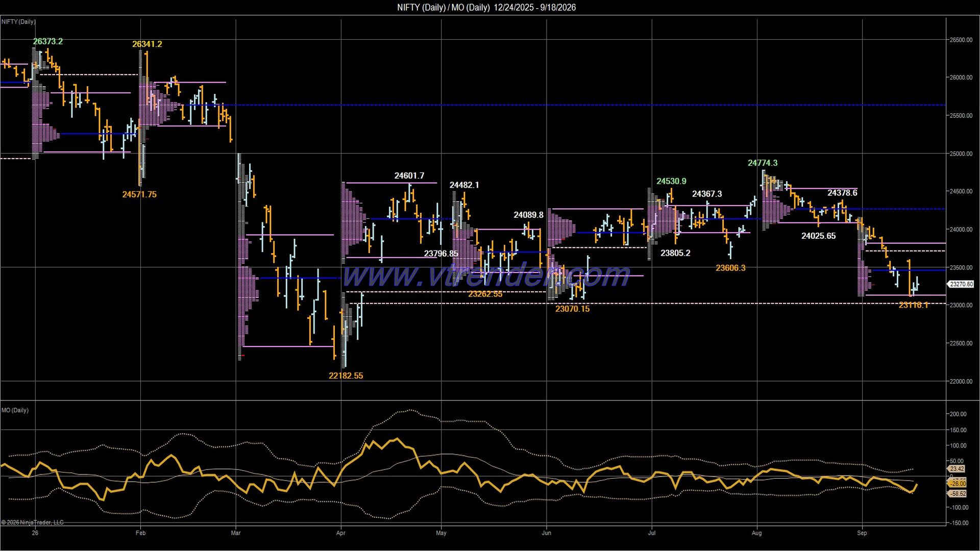
Task: Click the Jul date axis label
Action: click(652, 533)
